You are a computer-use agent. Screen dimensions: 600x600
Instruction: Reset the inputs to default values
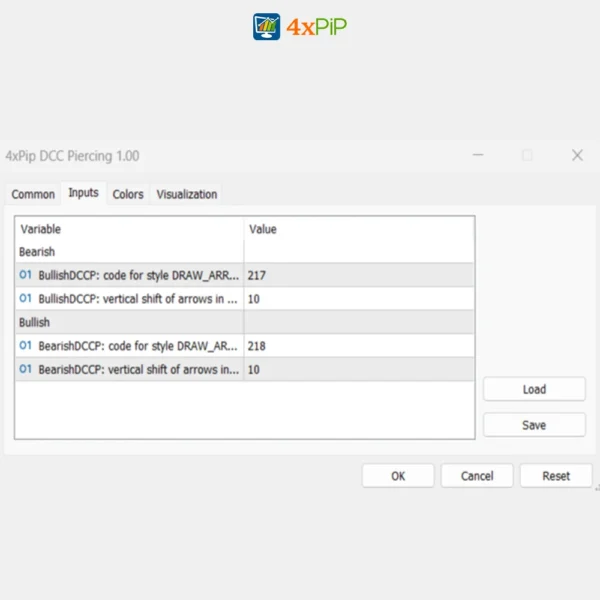coord(556,476)
